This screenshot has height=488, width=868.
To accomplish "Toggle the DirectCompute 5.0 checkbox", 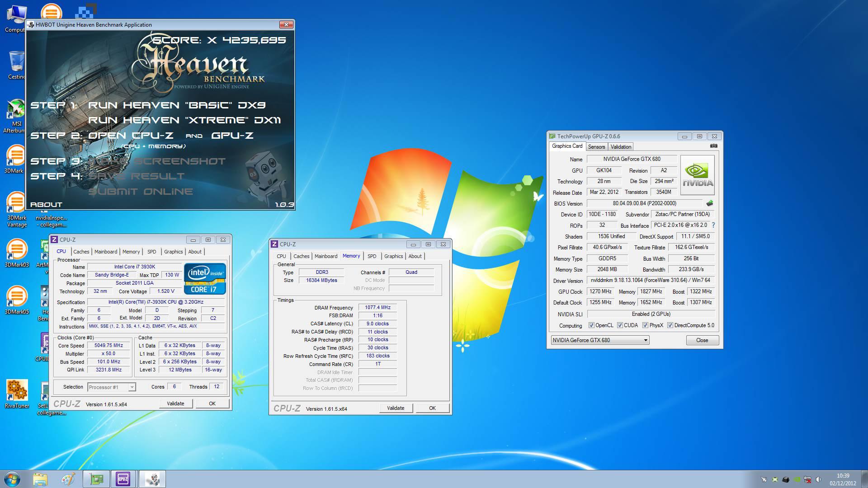I will 670,325.
